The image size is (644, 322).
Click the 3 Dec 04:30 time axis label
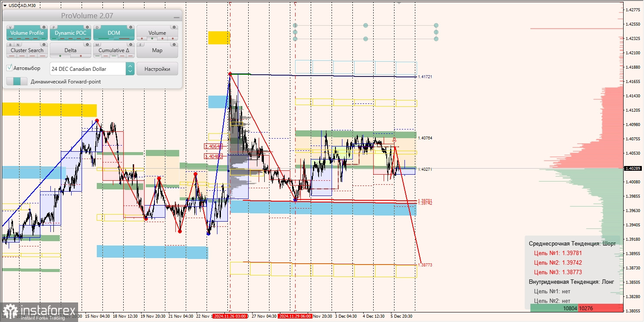345,316
